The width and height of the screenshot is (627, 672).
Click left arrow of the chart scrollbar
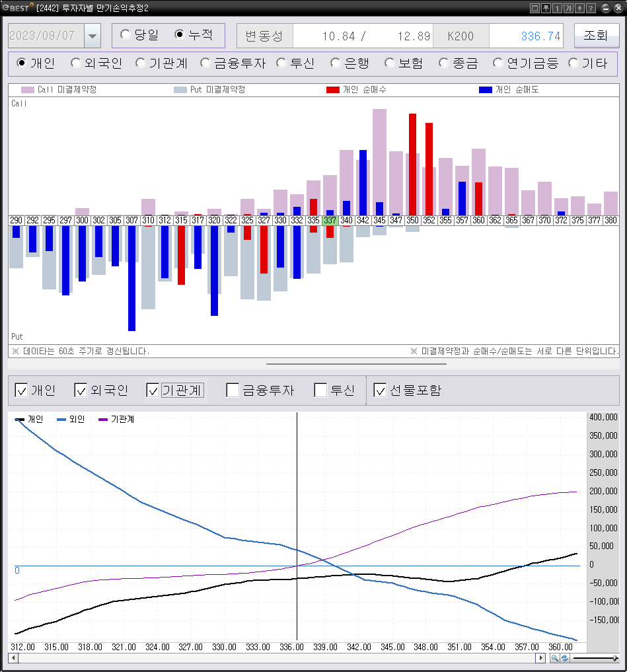tap(13, 658)
